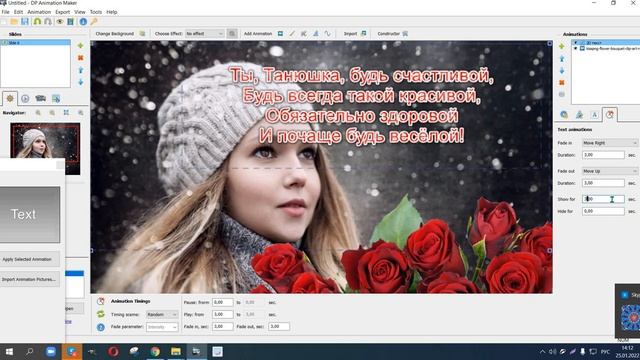The image size is (640, 360).
Task: Click the brush icon after Add Animation
Action: pos(292,33)
